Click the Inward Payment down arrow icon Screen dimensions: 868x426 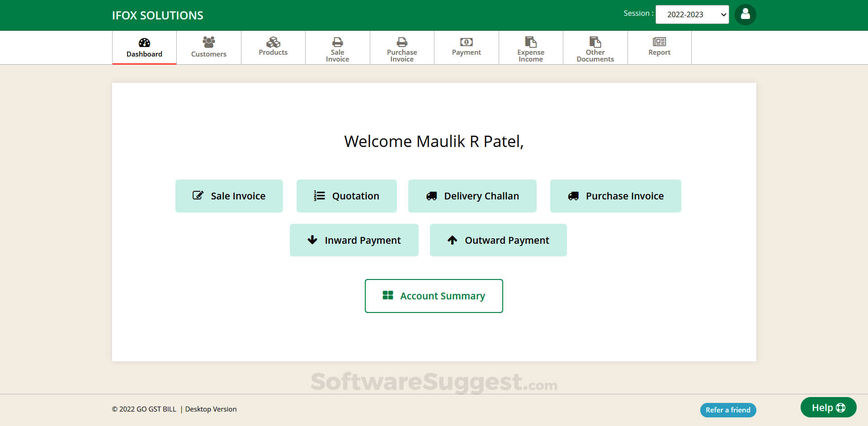[312, 240]
